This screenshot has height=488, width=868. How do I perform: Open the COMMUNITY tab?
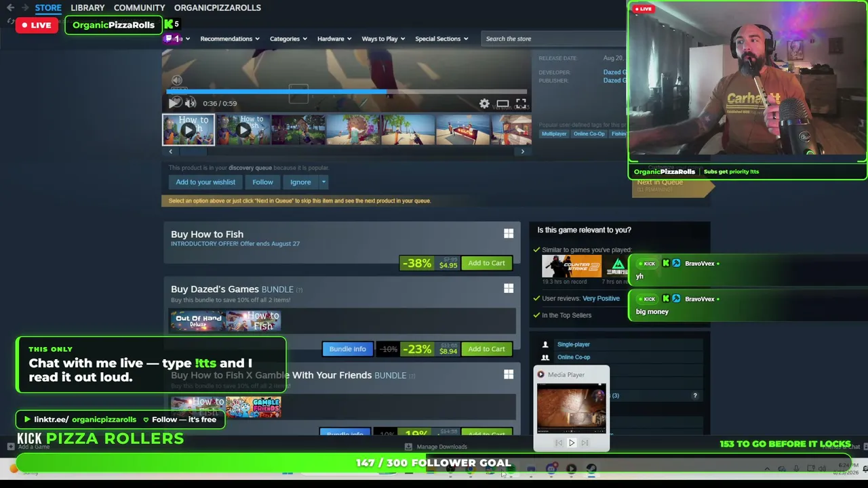coord(140,7)
